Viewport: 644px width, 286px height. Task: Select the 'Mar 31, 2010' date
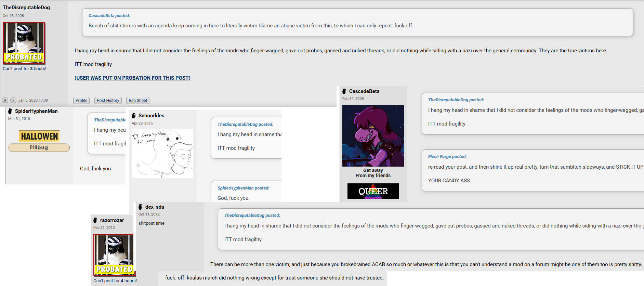click(x=19, y=119)
